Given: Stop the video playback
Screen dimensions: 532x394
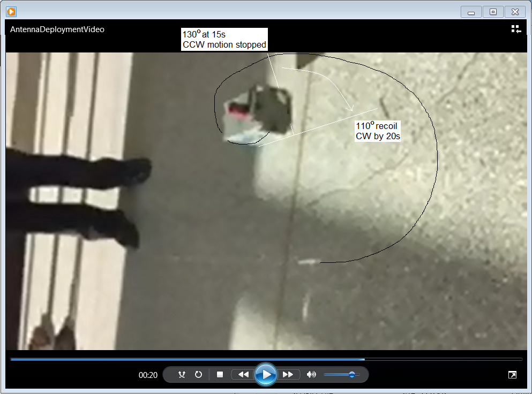Looking at the screenshot, I should click(x=220, y=375).
